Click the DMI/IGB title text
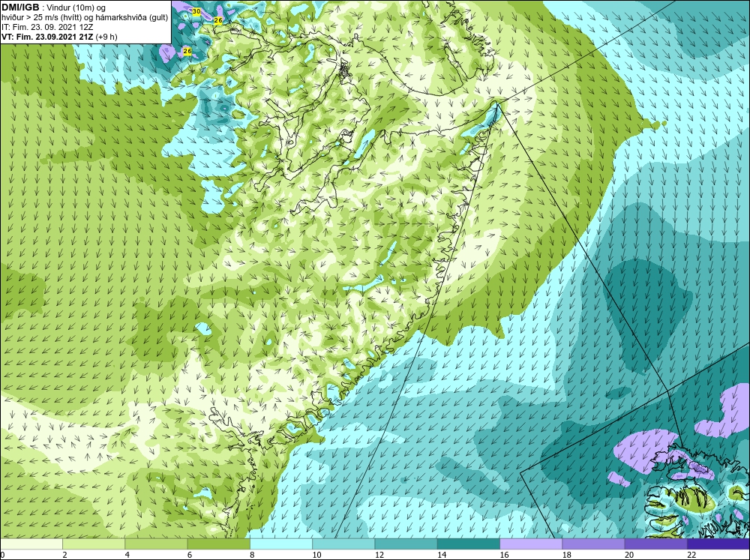This screenshot has width=750, height=560. coord(20,7)
